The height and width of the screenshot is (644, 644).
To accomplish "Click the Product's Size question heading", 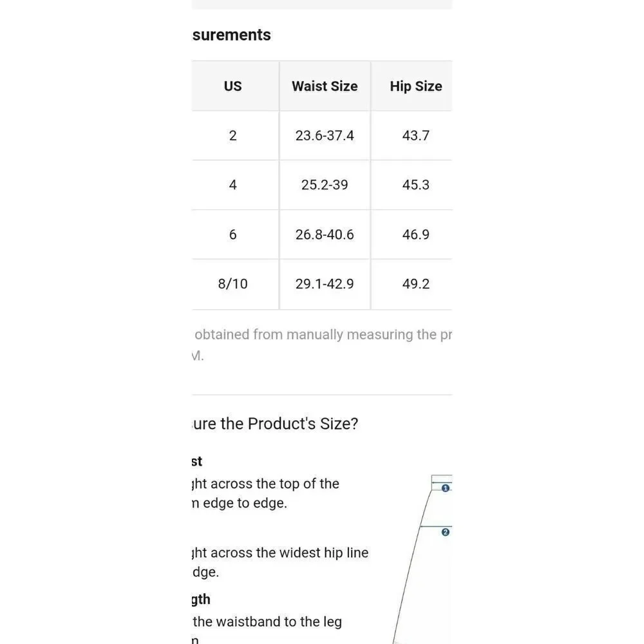I will [x=276, y=424].
